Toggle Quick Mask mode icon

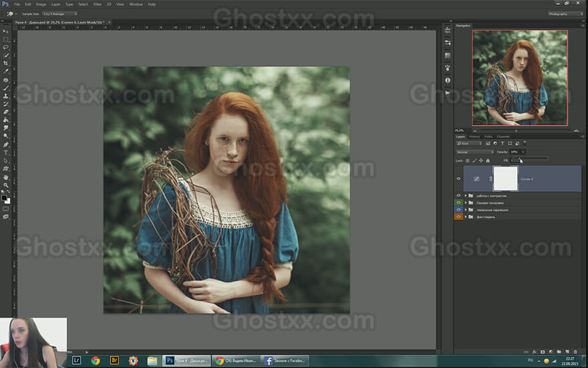[x=5, y=208]
